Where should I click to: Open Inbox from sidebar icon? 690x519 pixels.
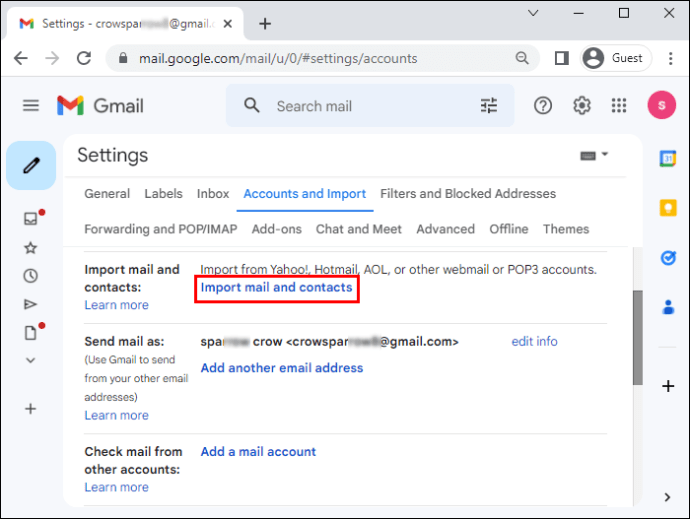[x=31, y=218]
